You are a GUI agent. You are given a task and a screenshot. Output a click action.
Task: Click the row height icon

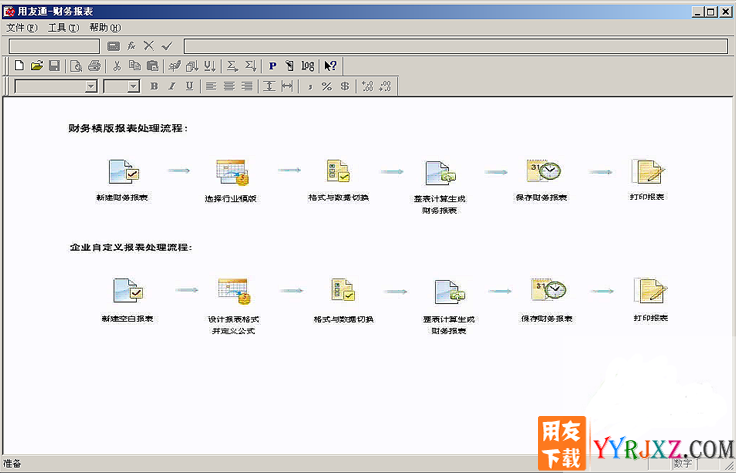click(x=269, y=86)
